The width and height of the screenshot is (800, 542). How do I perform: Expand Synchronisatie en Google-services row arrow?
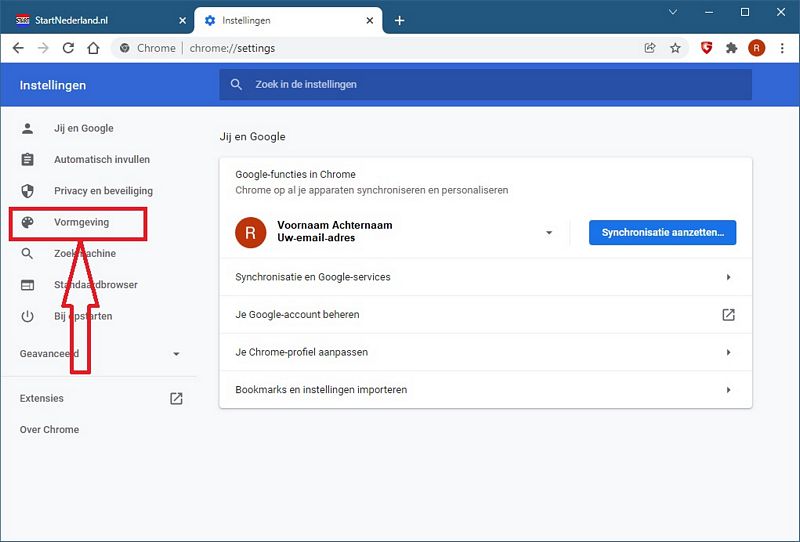[729, 277]
